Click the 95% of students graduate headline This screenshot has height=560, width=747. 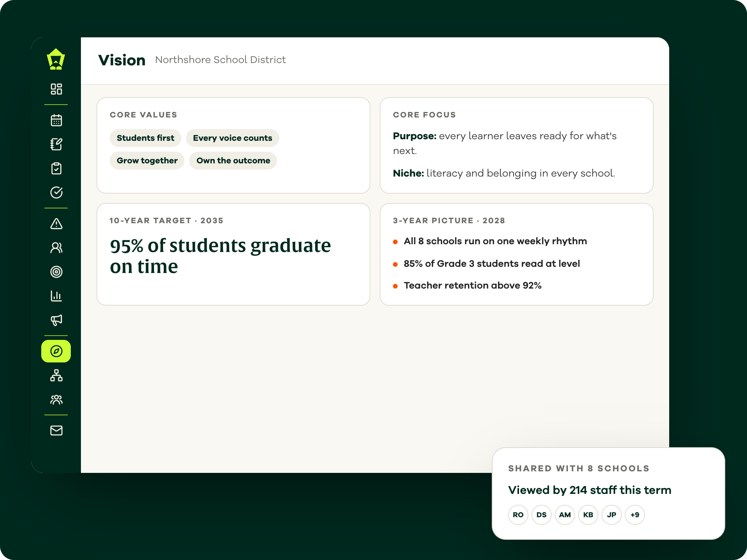(220, 256)
